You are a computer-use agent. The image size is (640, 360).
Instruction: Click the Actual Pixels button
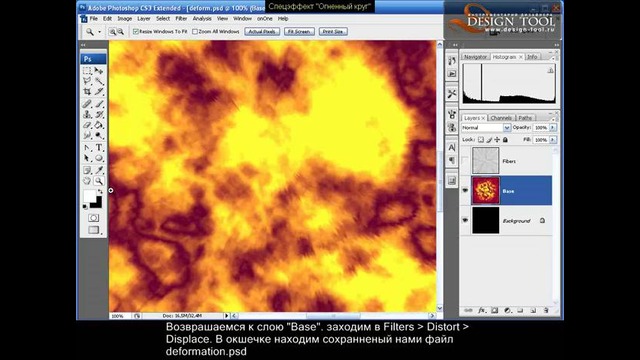(x=262, y=31)
